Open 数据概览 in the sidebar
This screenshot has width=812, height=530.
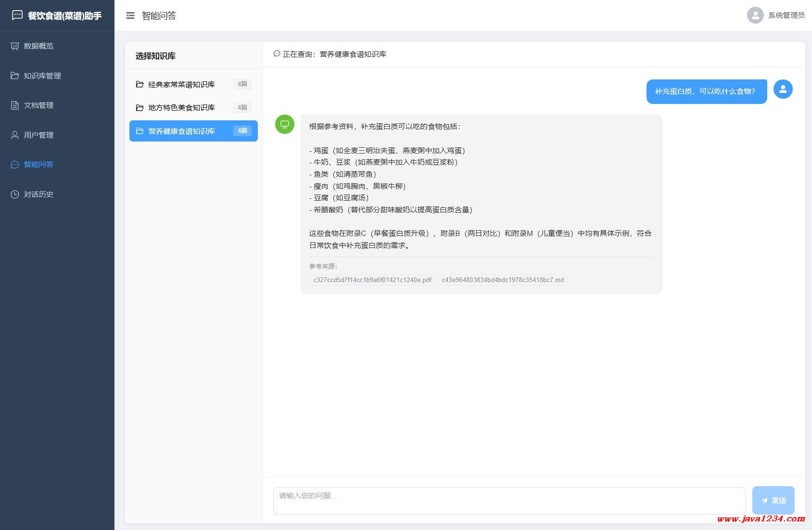[38, 46]
